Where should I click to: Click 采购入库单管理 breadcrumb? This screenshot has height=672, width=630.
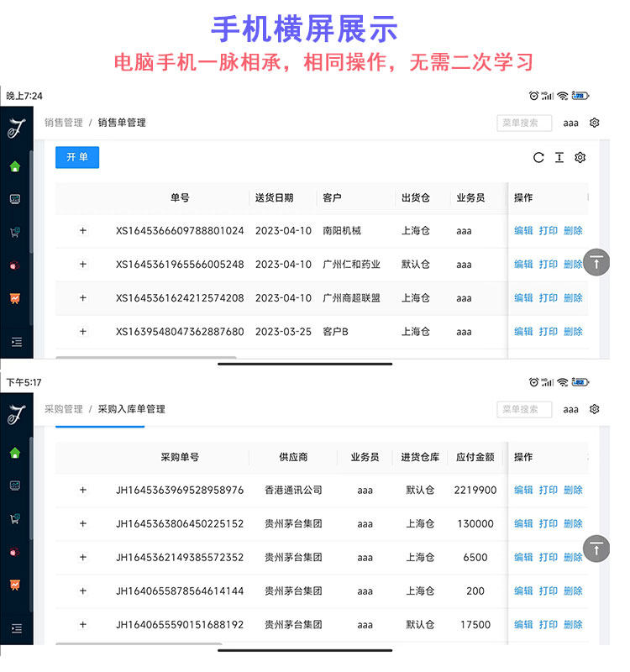point(132,409)
